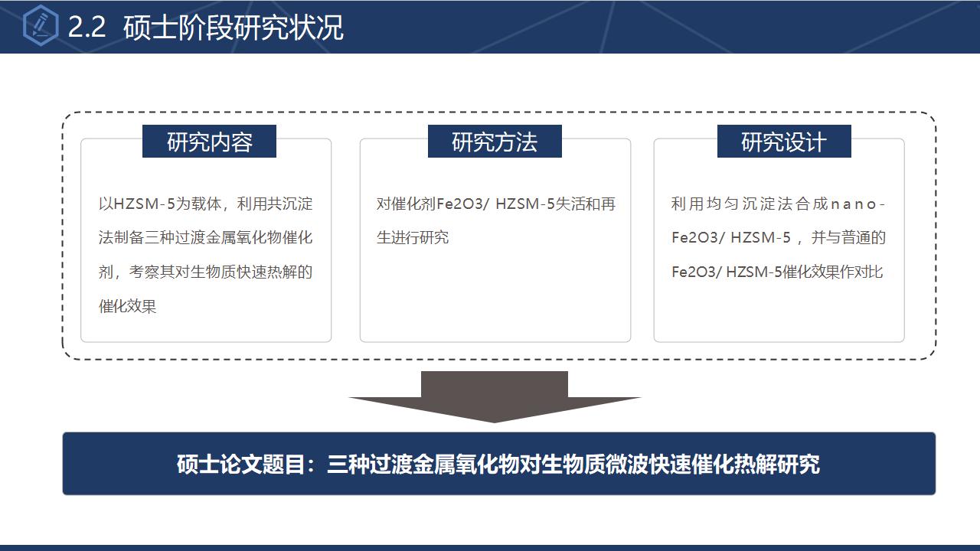Screen dimensions: 980x551
Task: Select the line 催化效果 in 研究内容 card
Action: pos(128,306)
